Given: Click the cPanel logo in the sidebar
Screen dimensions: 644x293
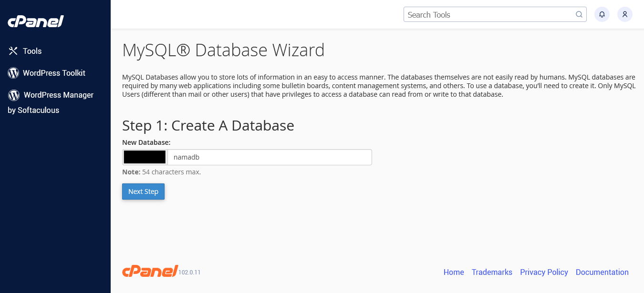Looking at the screenshot, I should point(36,21).
